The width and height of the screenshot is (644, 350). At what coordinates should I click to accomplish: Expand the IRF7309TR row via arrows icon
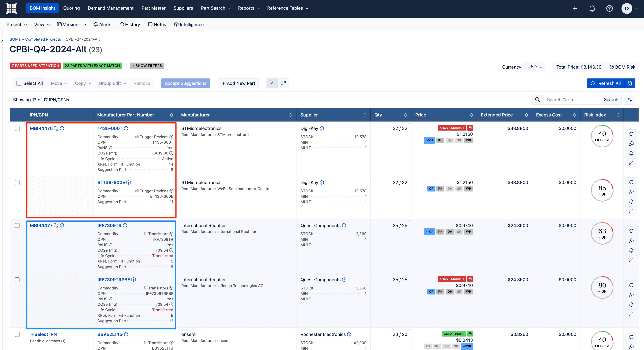631,260
